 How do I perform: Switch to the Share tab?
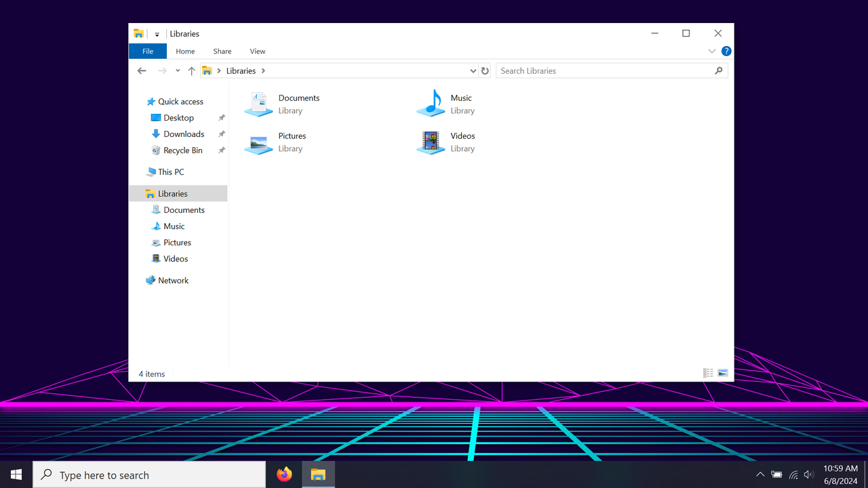[222, 51]
